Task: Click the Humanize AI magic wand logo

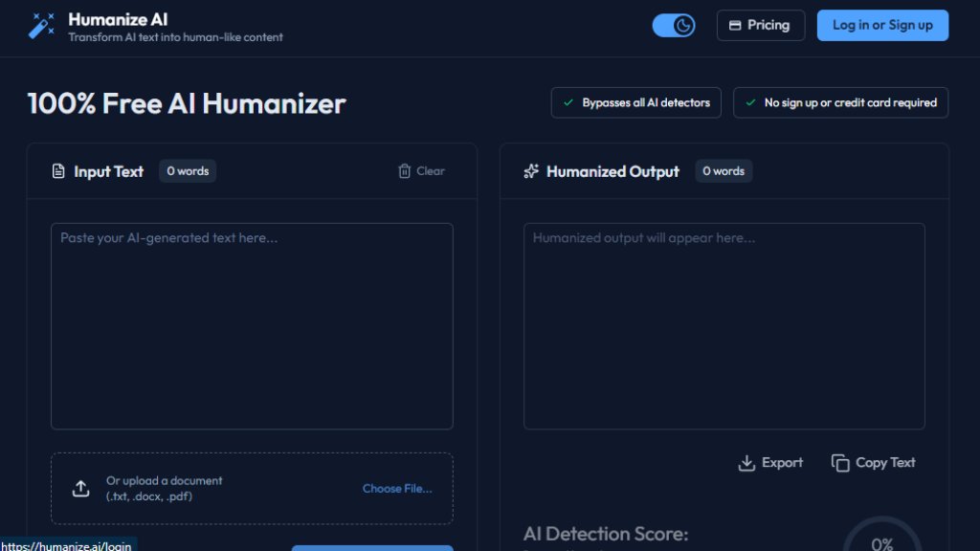Action: [x=41, y=26]
